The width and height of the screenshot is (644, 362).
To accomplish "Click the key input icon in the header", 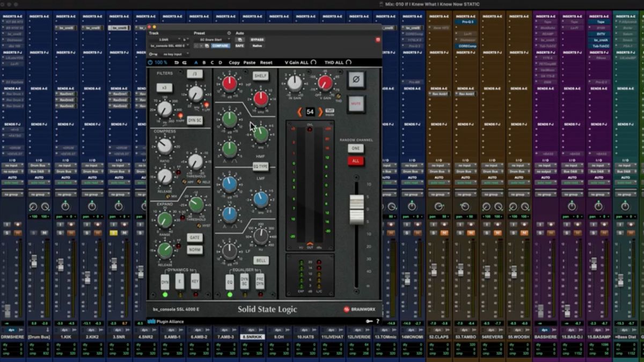I will [x=152, y=54].
